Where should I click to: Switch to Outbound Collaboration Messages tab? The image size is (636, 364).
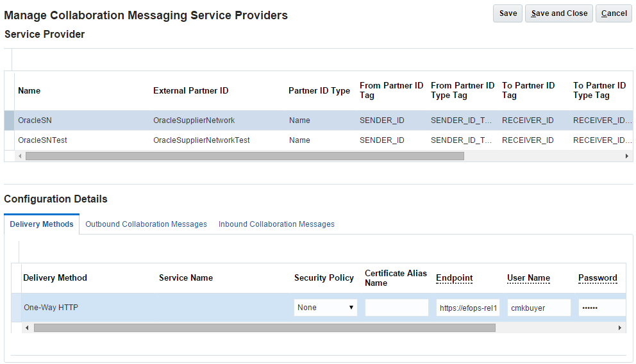(x=146, y=224)
